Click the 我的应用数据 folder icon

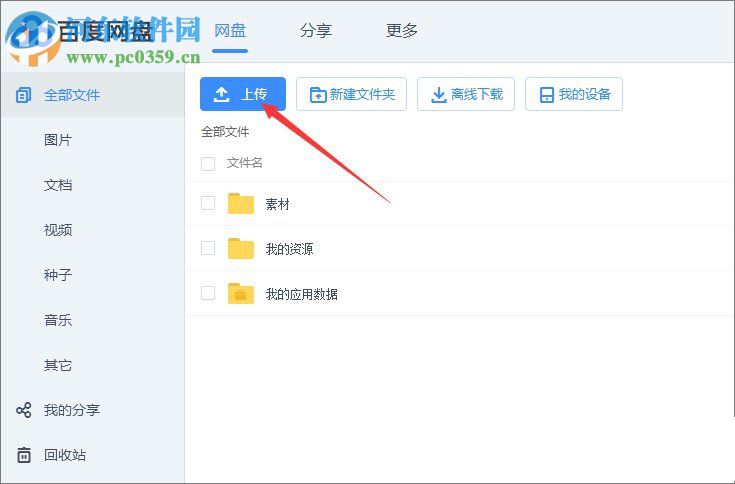tap(240, 293)
